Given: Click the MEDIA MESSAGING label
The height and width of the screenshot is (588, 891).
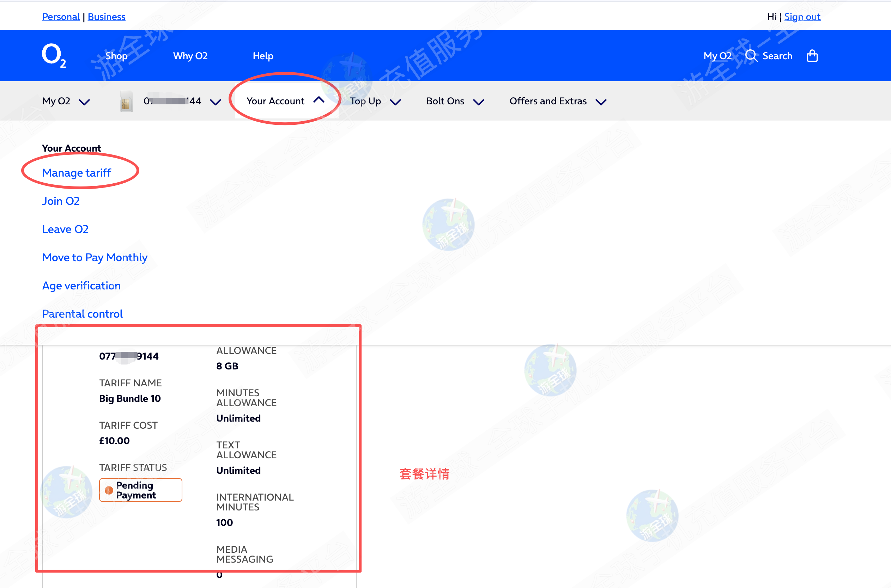Looking at the screenshot, I should (x=244, y=554).
